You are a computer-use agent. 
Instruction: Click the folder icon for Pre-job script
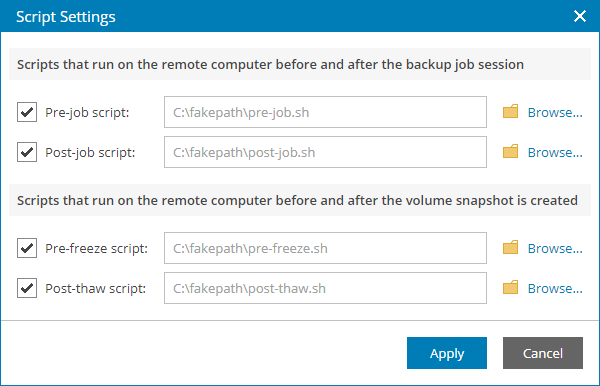(x=510, y=111)
